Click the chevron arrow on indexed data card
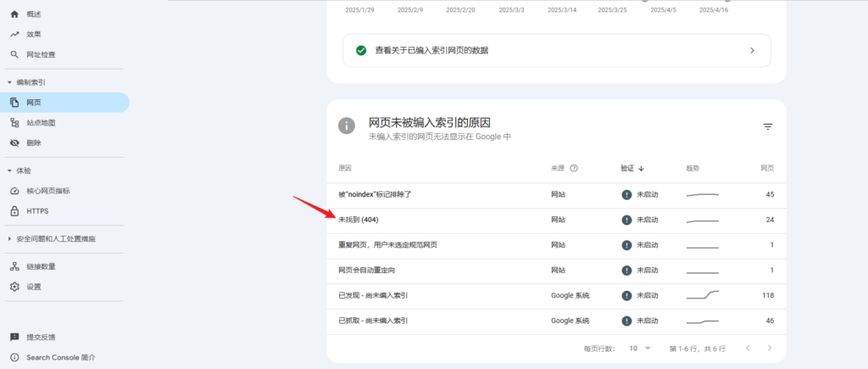868x369 pixels. 752,50
